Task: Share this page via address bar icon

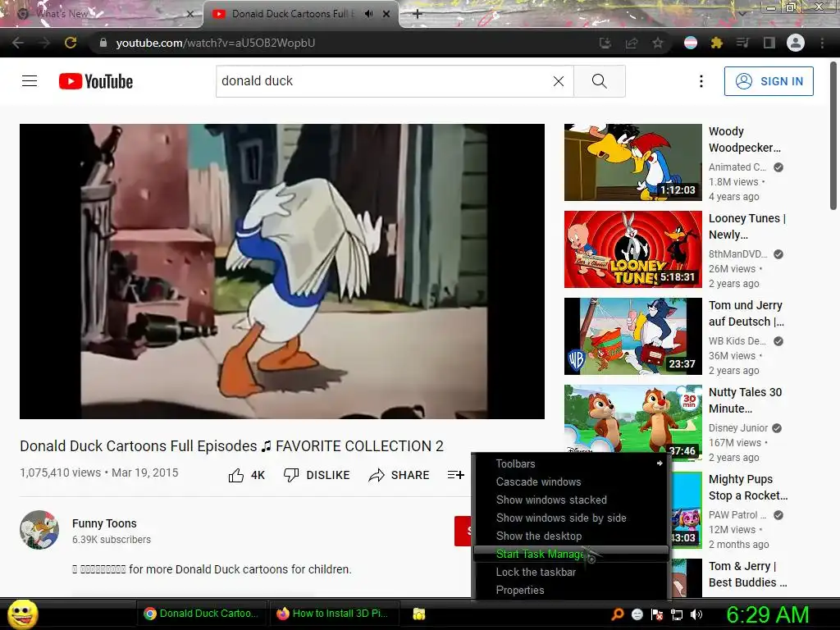Action: click(x=632, y=43)
